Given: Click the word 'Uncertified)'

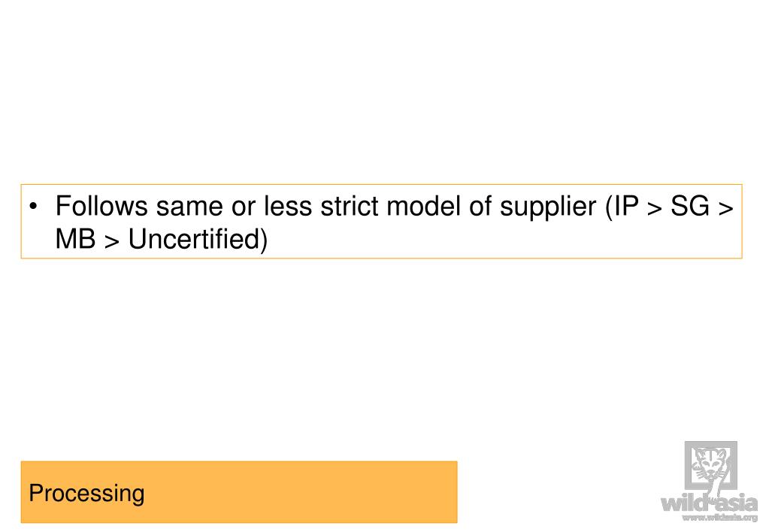Looking at the screenshot, I should [198, 240].
